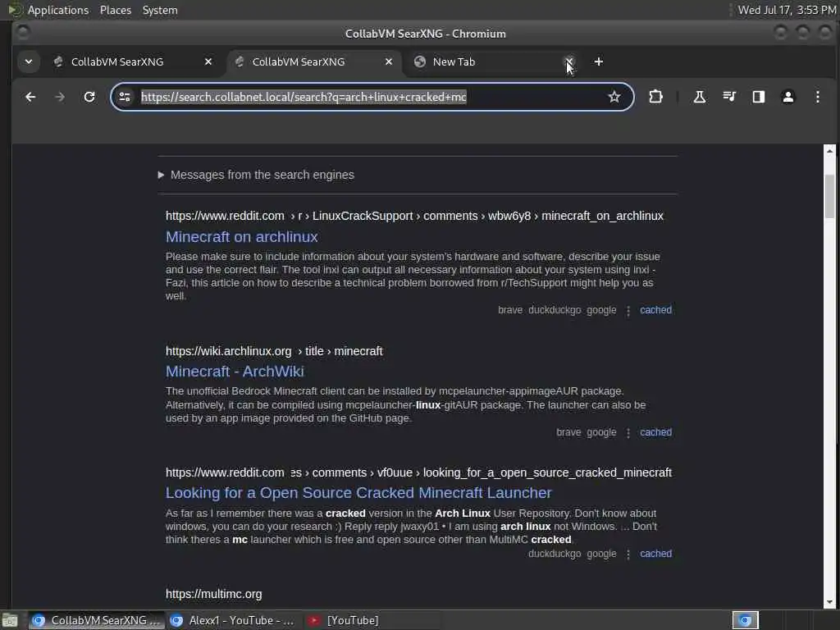The width and height of the screenshot is (840, 630).
Task: Open options dots for ArchWiki result
Action: pyautogui.click(x=628, y=433)
